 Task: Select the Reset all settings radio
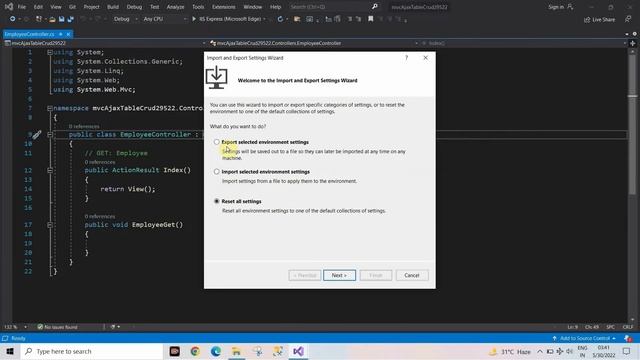click(x=216, y=201)
